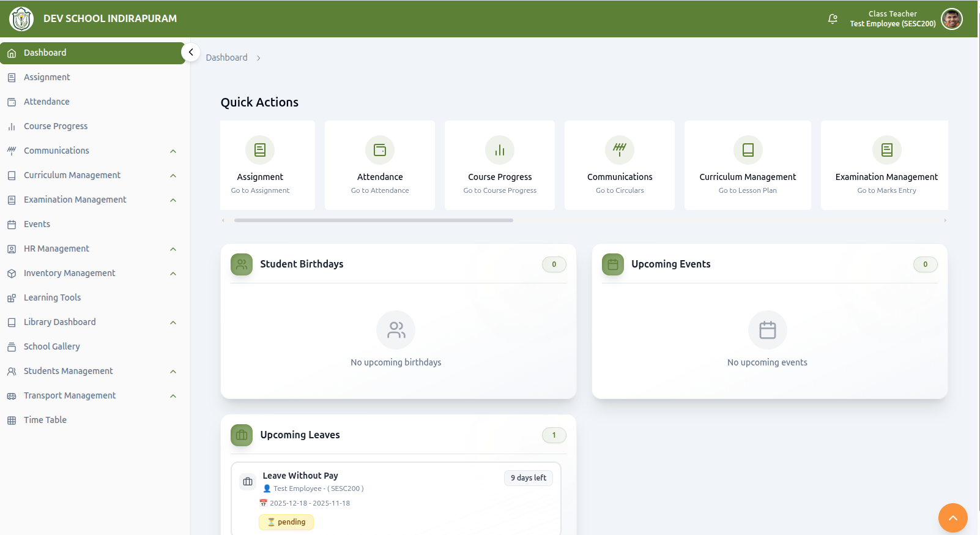Image resolution: width=980 pixels, height=535 pixels.
Task: Open the Leave Without Pay entry
Action: [300, 476]
